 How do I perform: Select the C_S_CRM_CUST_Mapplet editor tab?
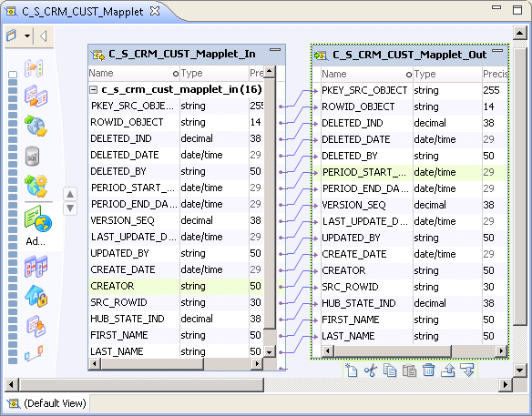tap(83, 12)
